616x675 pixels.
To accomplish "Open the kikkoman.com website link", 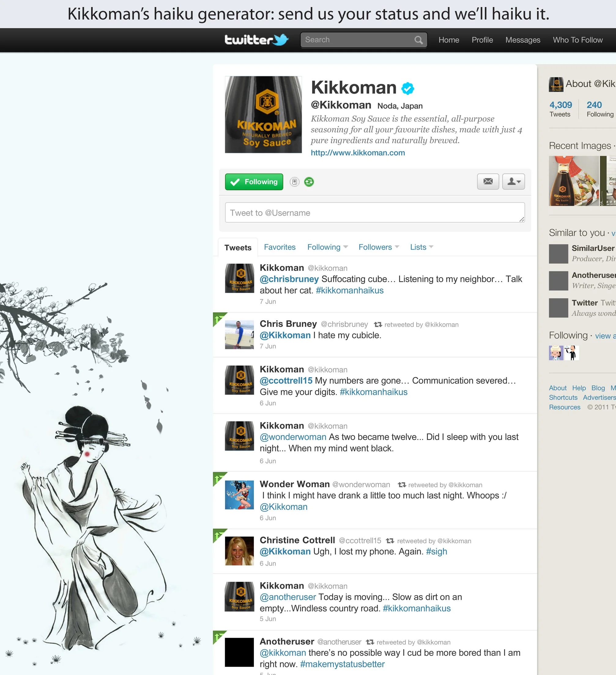I will (x=358, y=153).
